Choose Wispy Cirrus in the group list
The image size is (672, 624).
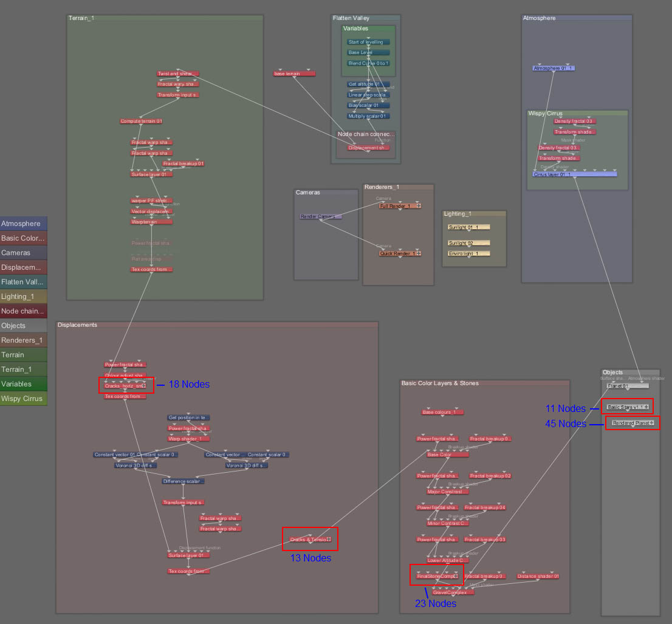(x=24, y=399)
